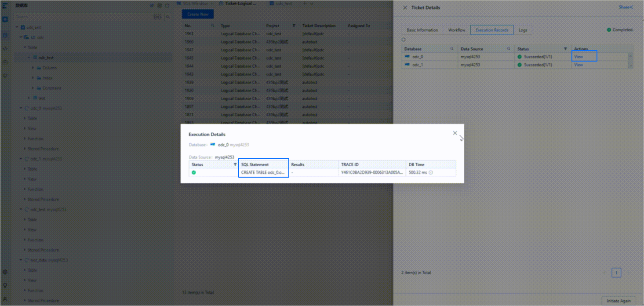Switch to the Workflow tab
Screen dimensions: 644x306
click(457, 30)
